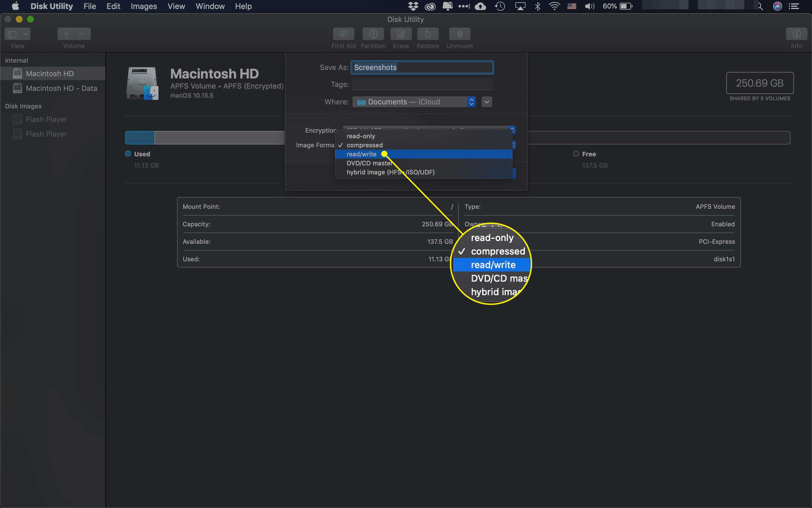Click the Save As name field

click(x=422, y=67)
